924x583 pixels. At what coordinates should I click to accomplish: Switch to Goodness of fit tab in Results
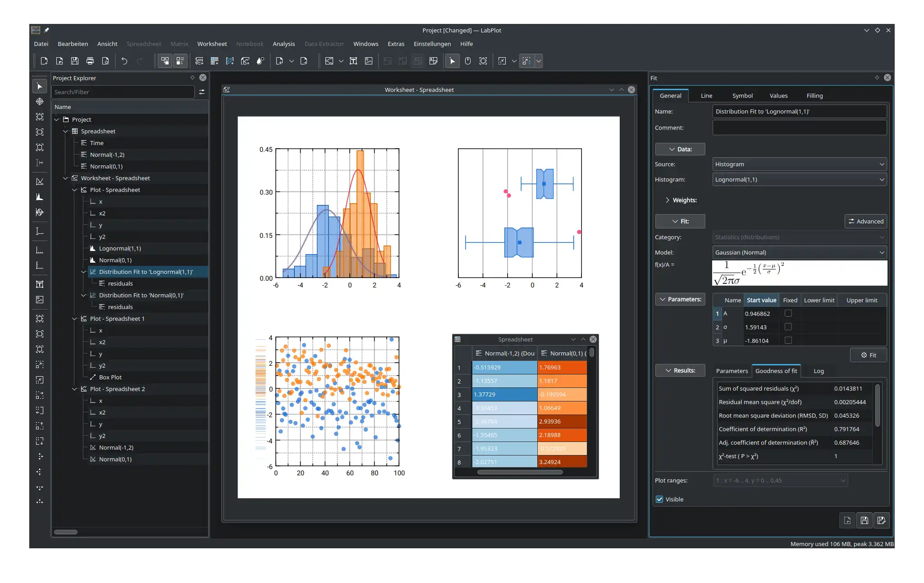[777, 371]
